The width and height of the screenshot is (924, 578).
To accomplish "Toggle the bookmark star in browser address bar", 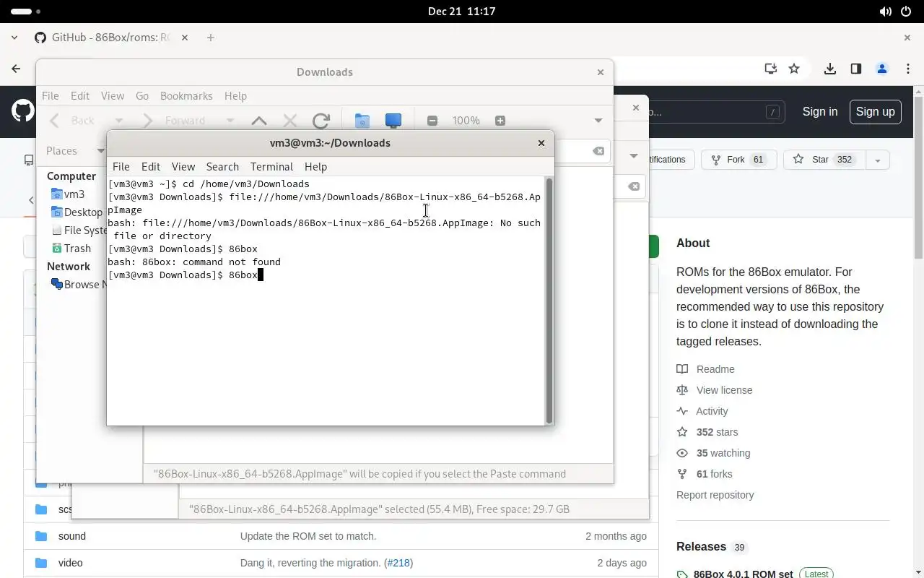I will pyautogui.click(x=794, y=69).
